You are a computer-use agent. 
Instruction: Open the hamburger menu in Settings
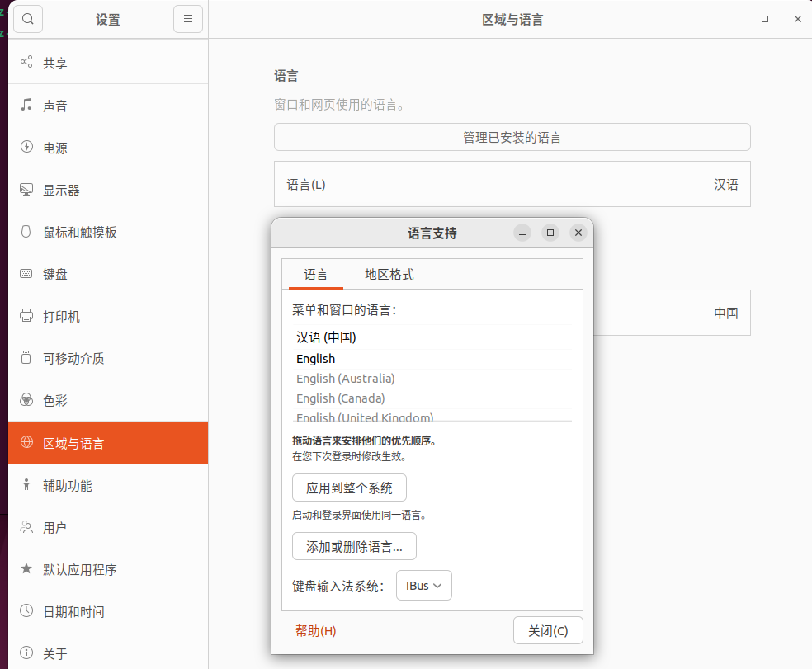(x=188, y=19)
